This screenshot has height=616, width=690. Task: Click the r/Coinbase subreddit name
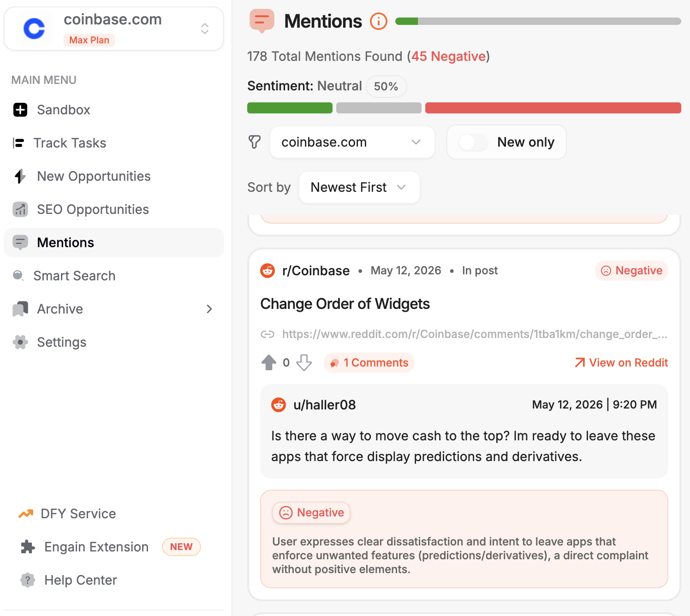[316, 271]
